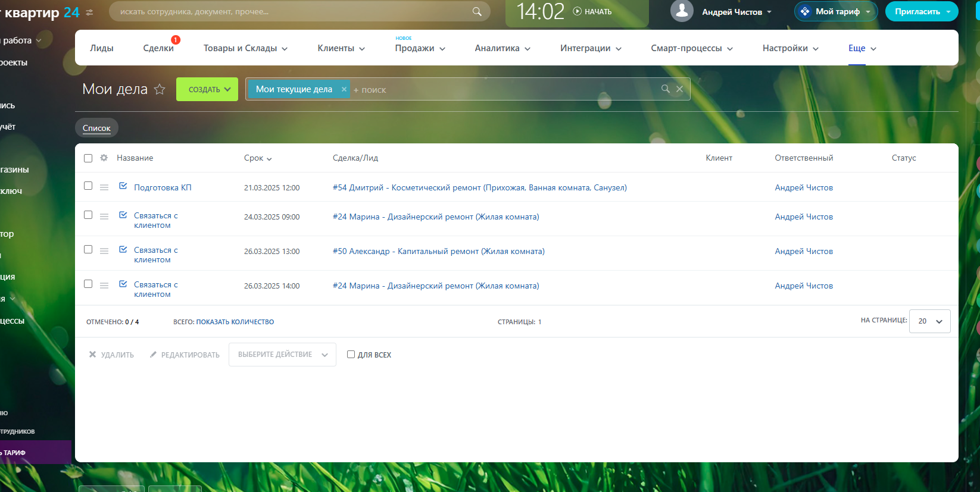Open row menu for 'Подготовка КП'

click(x=104, y=187)
